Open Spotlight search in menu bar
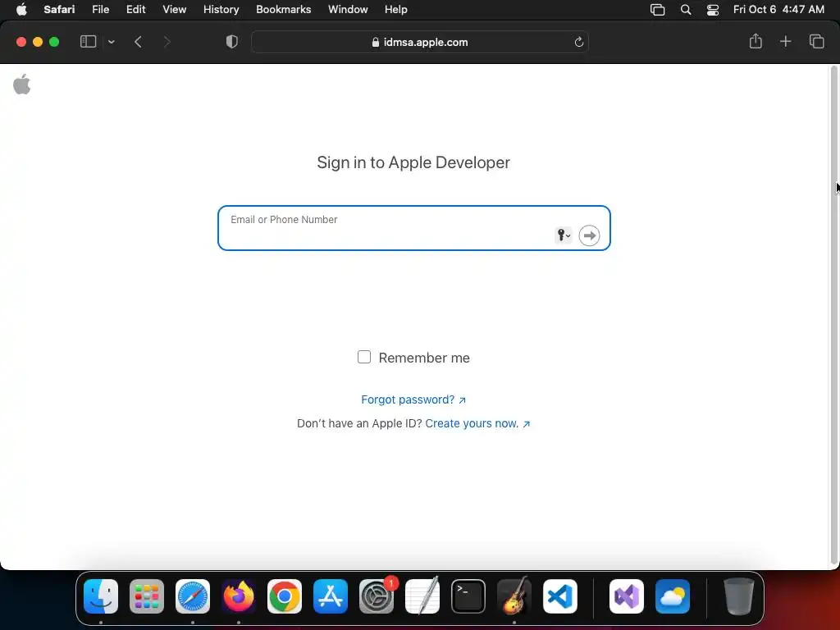Screen dimensions: 840x630 click(685, 10)
